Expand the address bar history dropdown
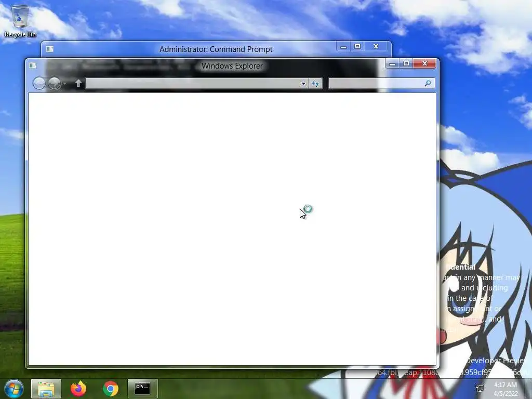The width and height of the screenshot is (532, 399). click(303, 83)
